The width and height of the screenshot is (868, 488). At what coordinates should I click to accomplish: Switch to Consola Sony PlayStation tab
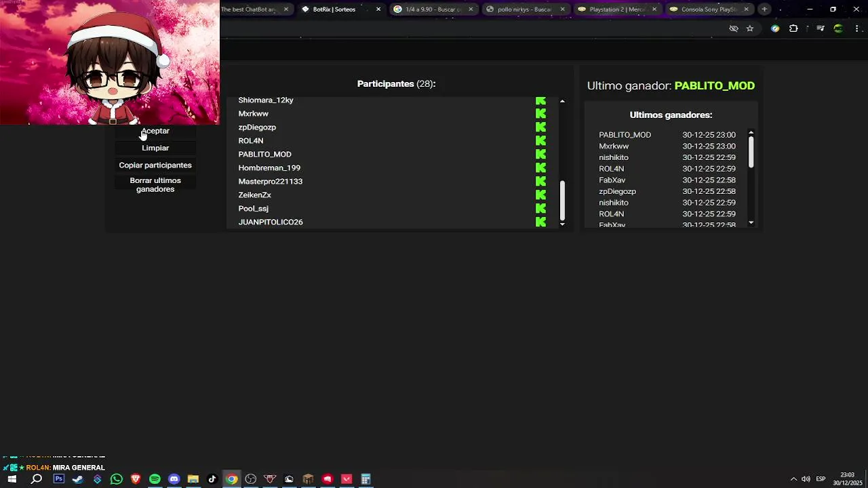(x=708, y=9)
